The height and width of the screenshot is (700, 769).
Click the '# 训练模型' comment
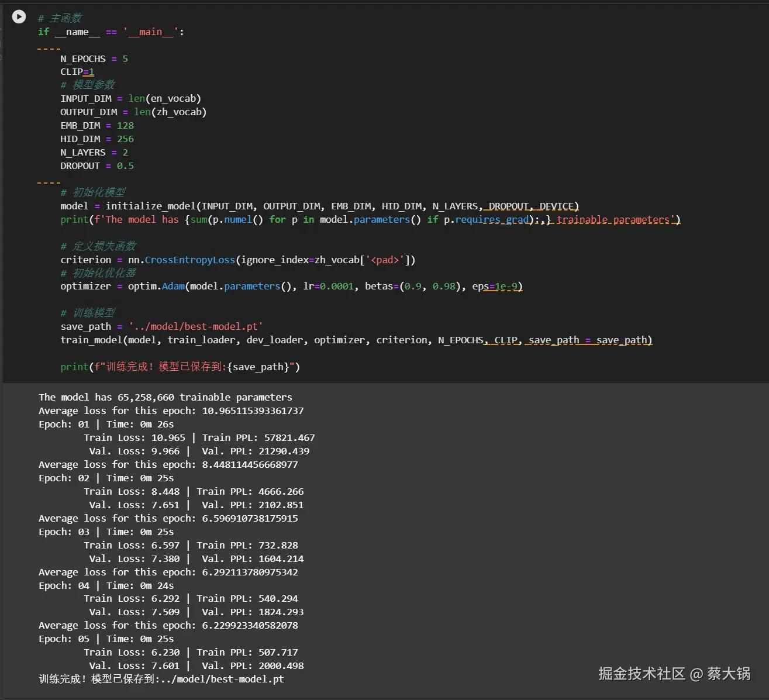click(88, 313)
